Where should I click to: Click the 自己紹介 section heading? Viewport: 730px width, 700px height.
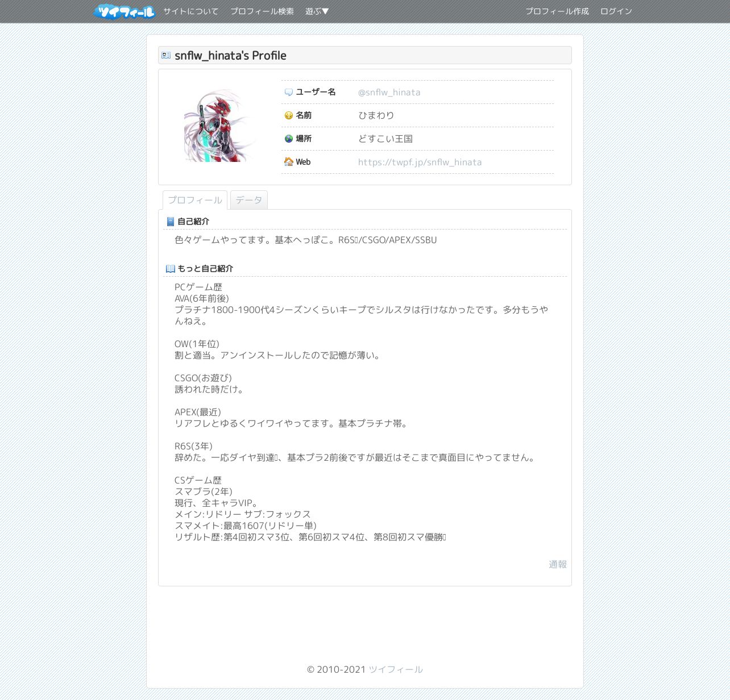[x=193, y=222]
